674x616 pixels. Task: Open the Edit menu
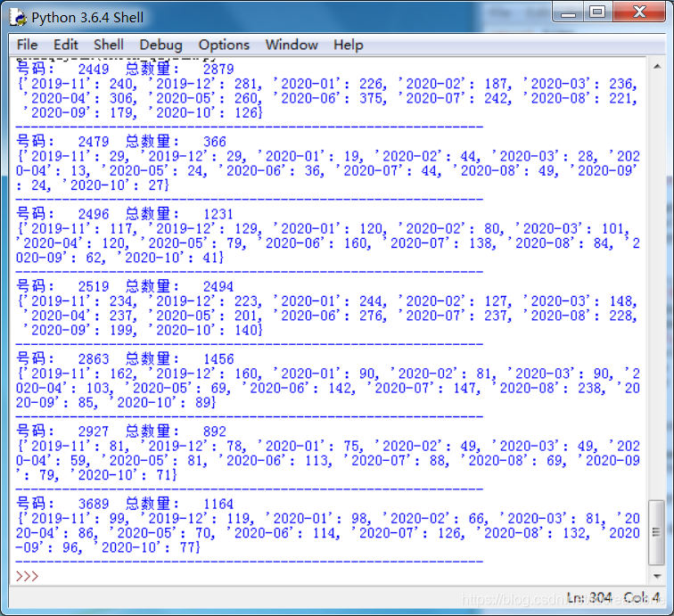click(x=65, y=45)
